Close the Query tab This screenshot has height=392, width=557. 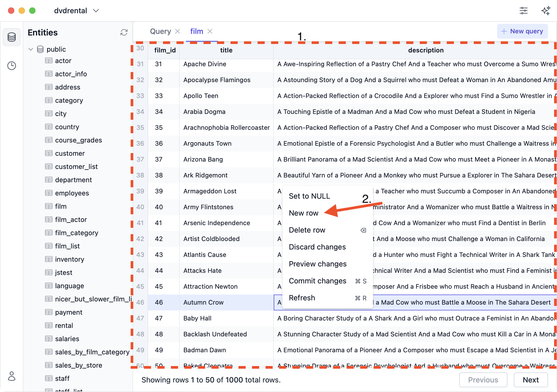tap(178, 31)
